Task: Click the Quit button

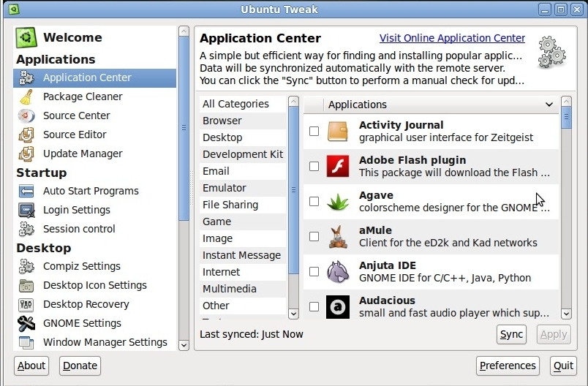Action: tap(563, 366)
